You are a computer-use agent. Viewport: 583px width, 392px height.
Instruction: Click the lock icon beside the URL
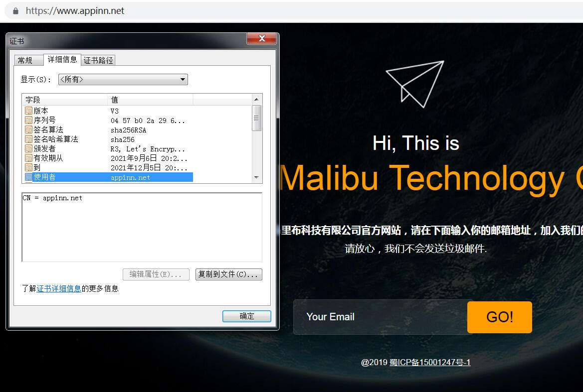point(15,11)
